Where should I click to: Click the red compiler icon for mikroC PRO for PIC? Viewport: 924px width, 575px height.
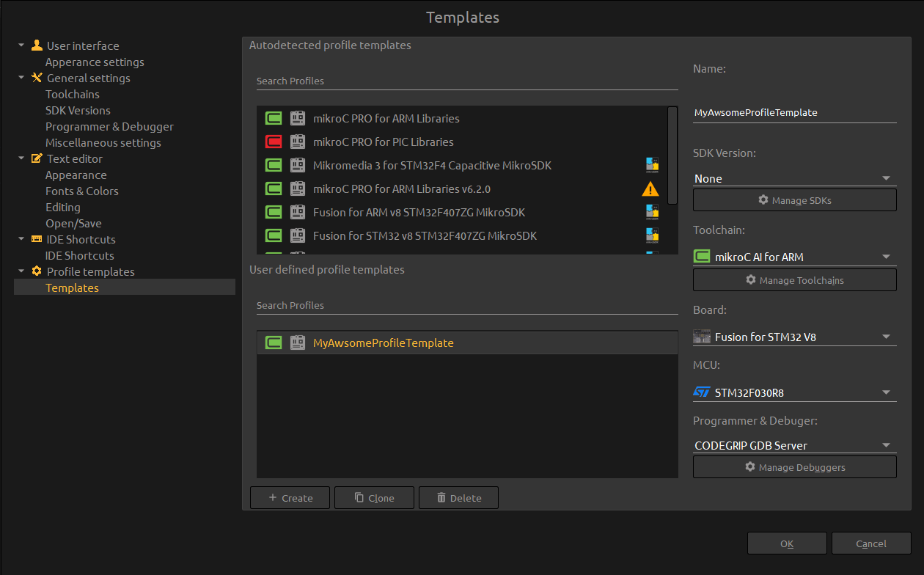[274, 142]
